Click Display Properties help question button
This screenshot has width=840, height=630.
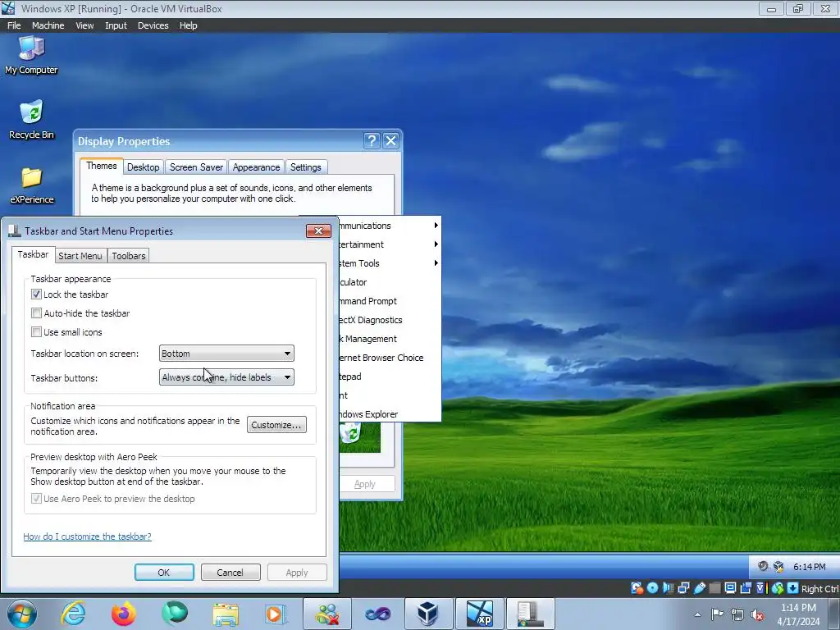(x=372, y=141)
